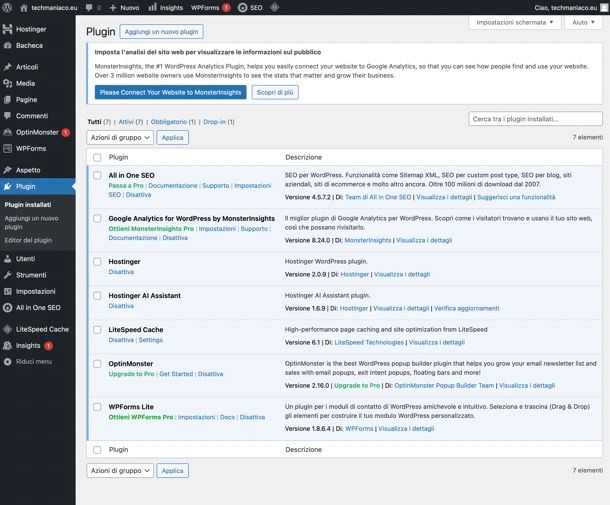The width and height of the screenshot is (610, 505).
Task: Filter plugins by Attivi
Action: [x=126, y=122]
